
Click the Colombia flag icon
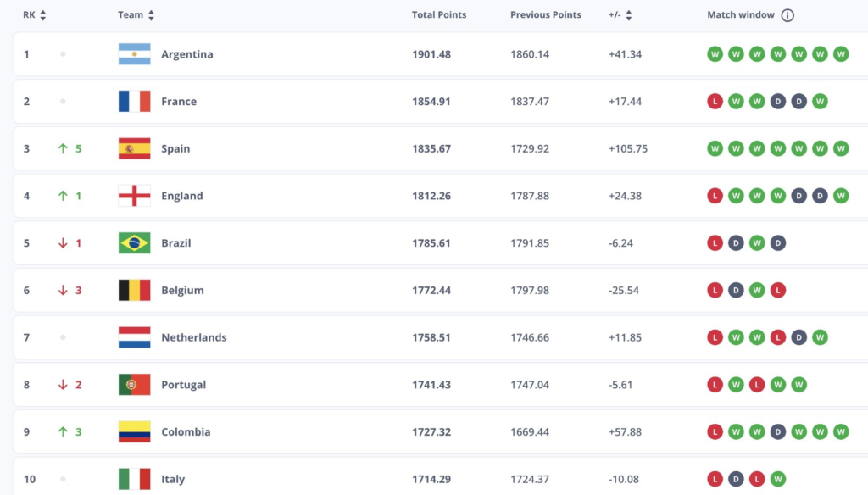135,432
